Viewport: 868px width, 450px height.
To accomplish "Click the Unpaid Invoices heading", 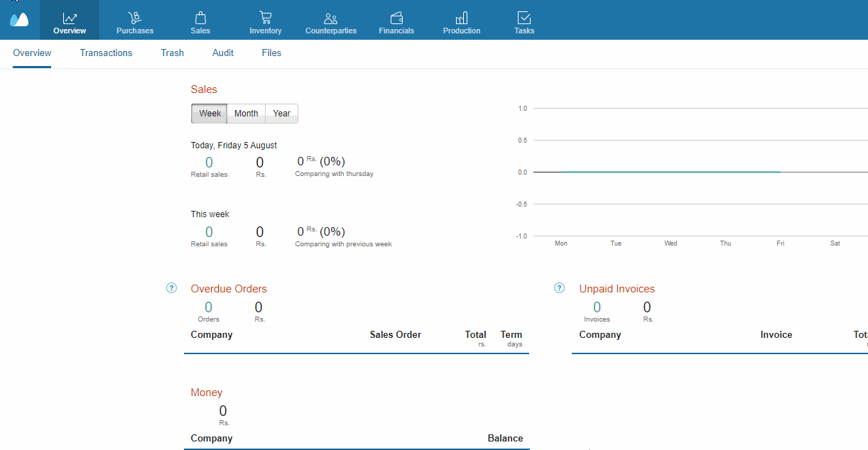I will 617,289.
